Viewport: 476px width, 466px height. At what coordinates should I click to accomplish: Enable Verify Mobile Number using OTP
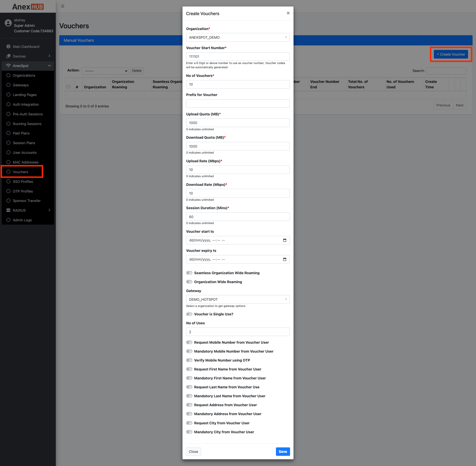tap(189, 360)
